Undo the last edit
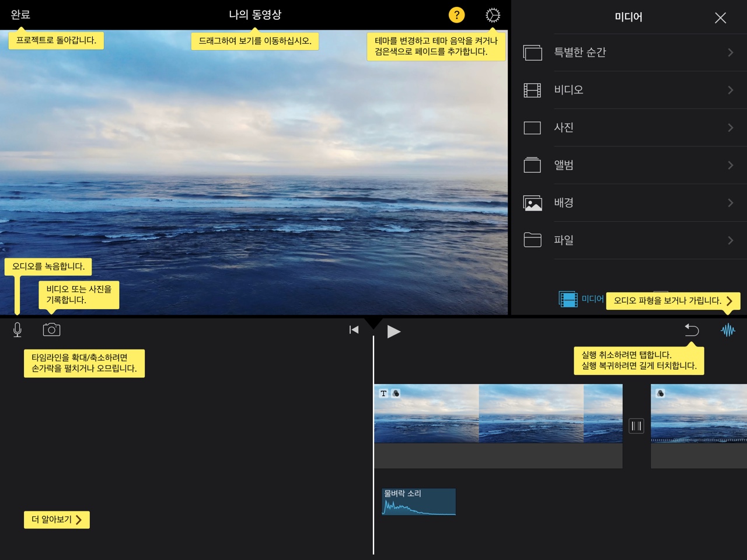The image size is (747, 560). click(692, 330)
